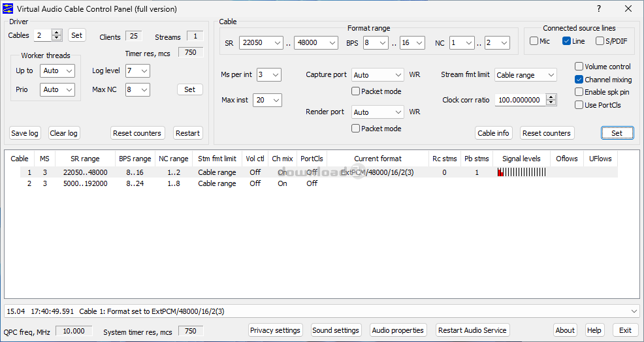Apply cable settings with Set button
Viewport: 644px width, 342px height.
point(617,133)
